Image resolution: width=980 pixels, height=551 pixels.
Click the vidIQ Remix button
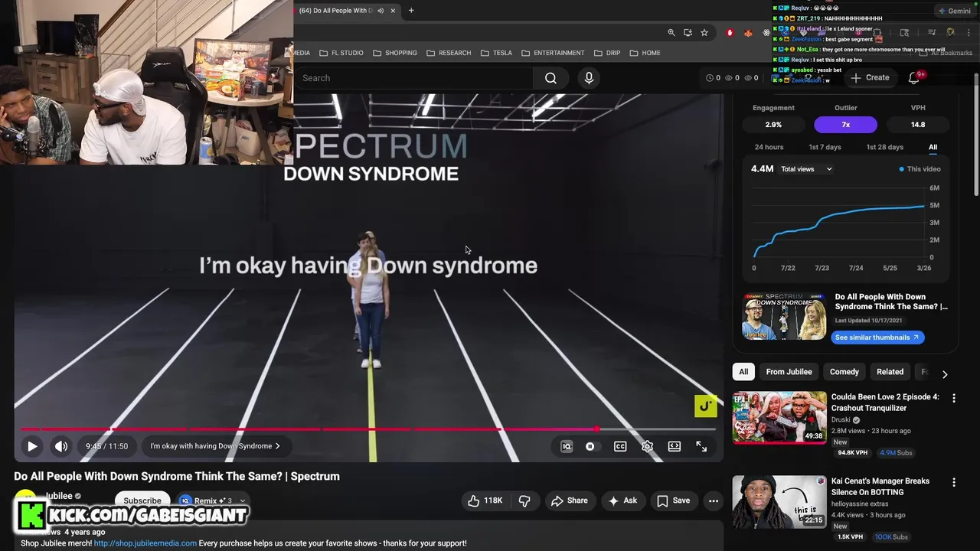click(205, 501)
